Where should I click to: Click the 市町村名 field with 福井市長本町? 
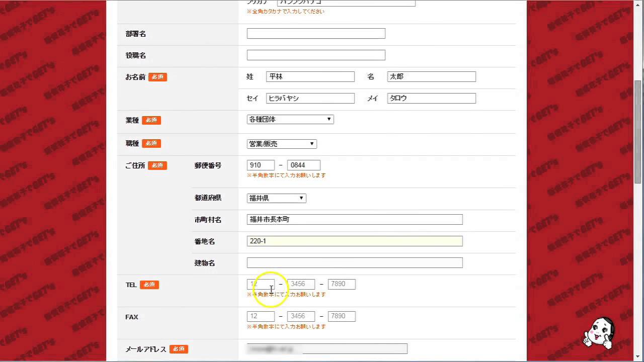point(355,219)
